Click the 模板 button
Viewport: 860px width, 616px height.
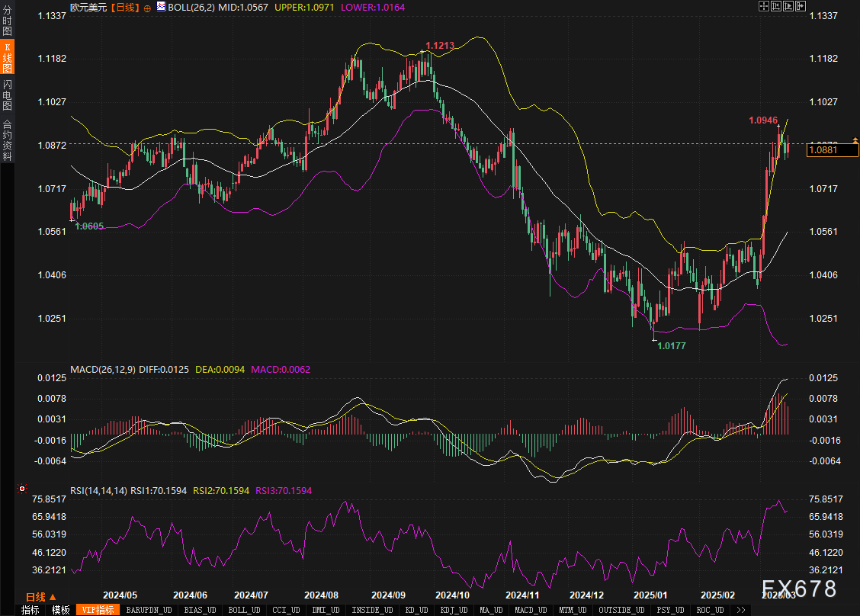tap(61, 610)
